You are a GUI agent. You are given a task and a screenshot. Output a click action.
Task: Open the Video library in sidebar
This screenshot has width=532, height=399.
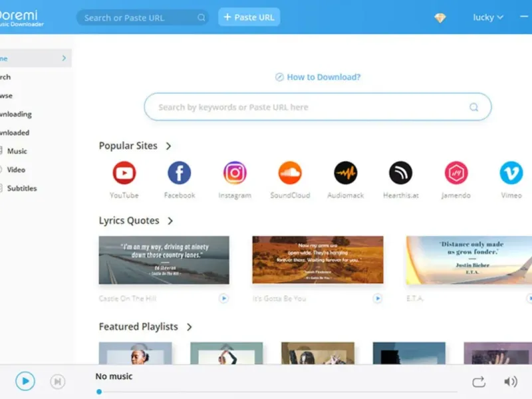(16, 170)
